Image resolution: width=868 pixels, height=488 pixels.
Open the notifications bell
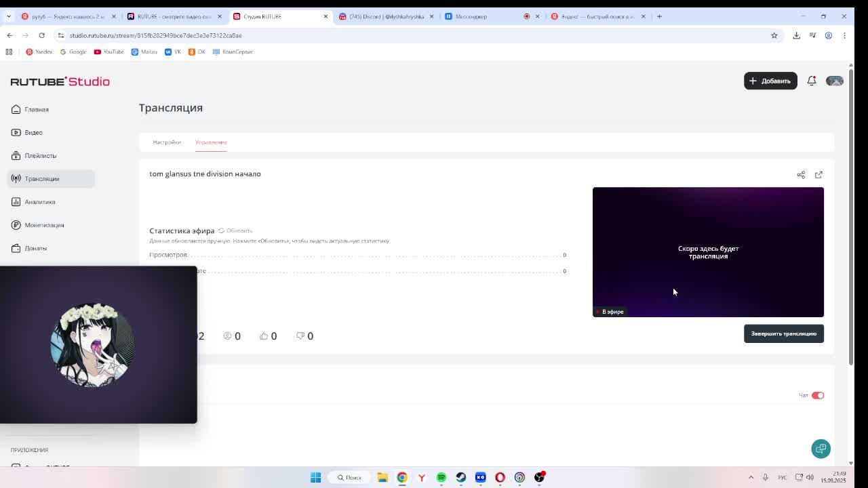[x=812, y=81]
